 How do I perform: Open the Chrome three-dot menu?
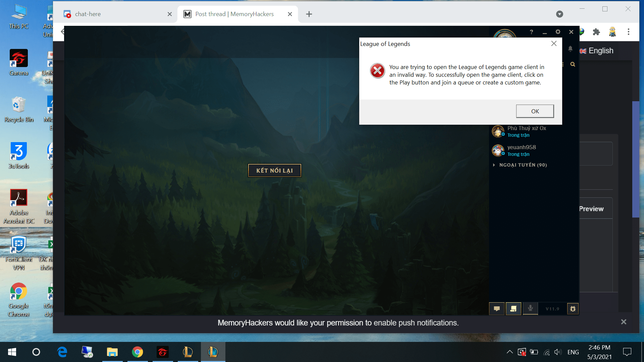[x=629, y=32]
